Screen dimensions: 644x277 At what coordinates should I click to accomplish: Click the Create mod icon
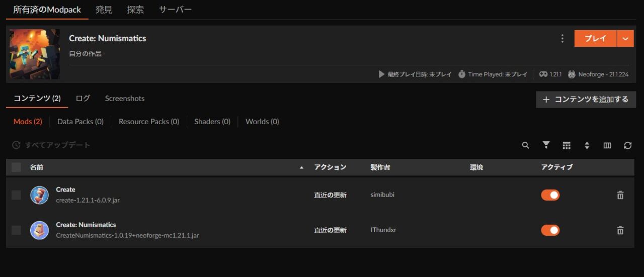point(39,195)
